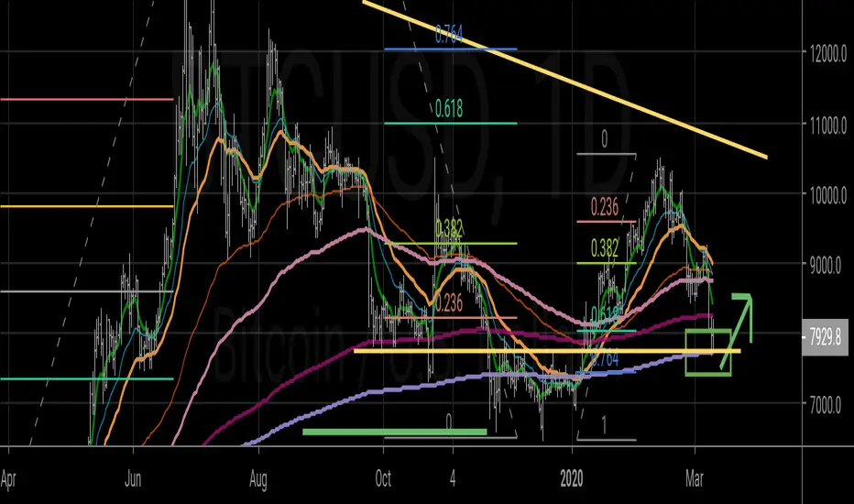854x504 pixels.
Task: Click the 2020 label on time axis
Action: pyautogui.click(x=572, y=479)
